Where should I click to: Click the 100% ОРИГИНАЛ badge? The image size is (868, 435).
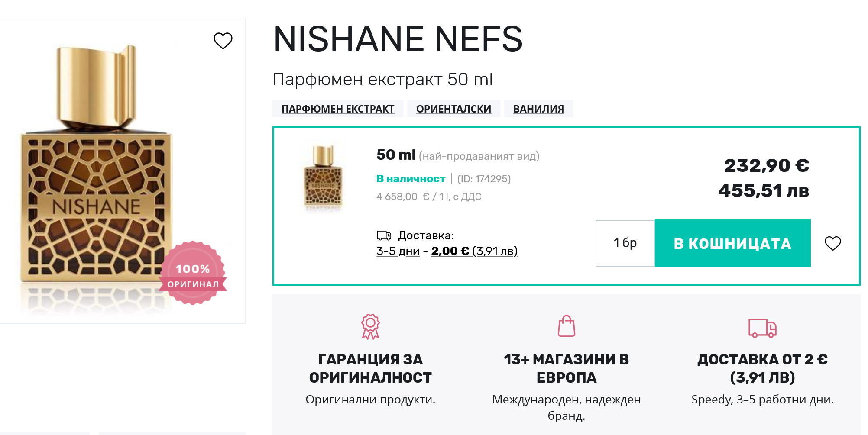coord(193,274)
